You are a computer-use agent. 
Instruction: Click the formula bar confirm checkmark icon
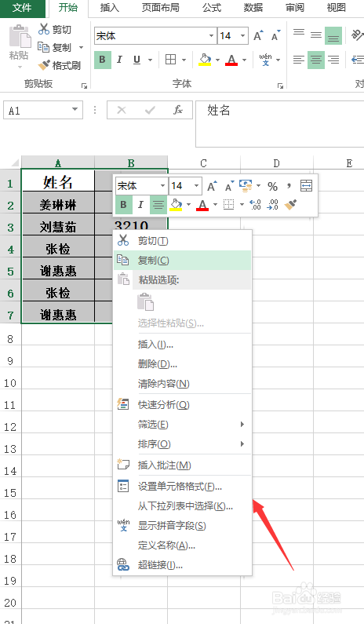point(150,110)
